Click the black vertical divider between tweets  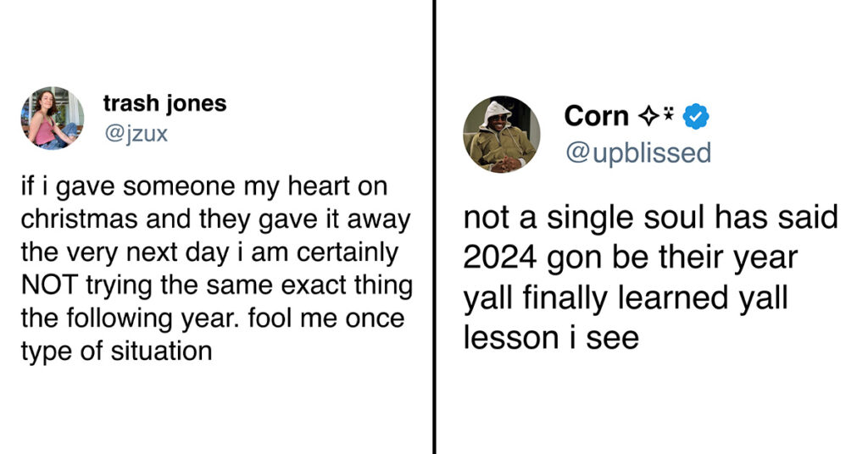tap(435, 227)
